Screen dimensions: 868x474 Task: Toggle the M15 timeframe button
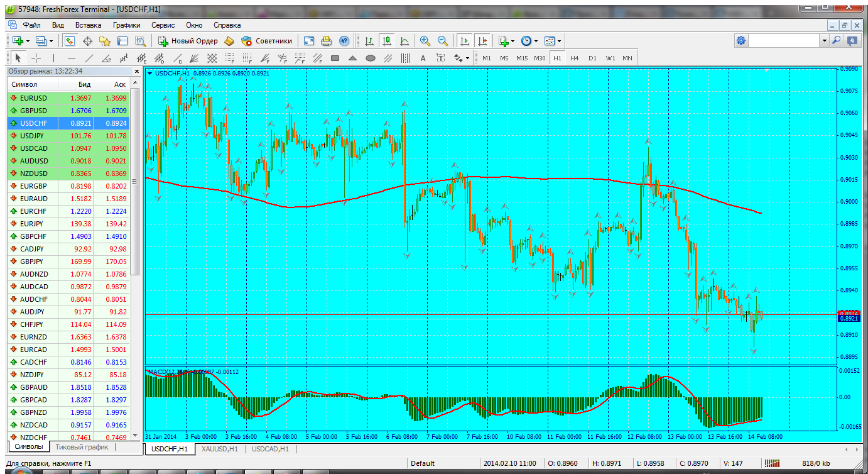coord(521,58)
